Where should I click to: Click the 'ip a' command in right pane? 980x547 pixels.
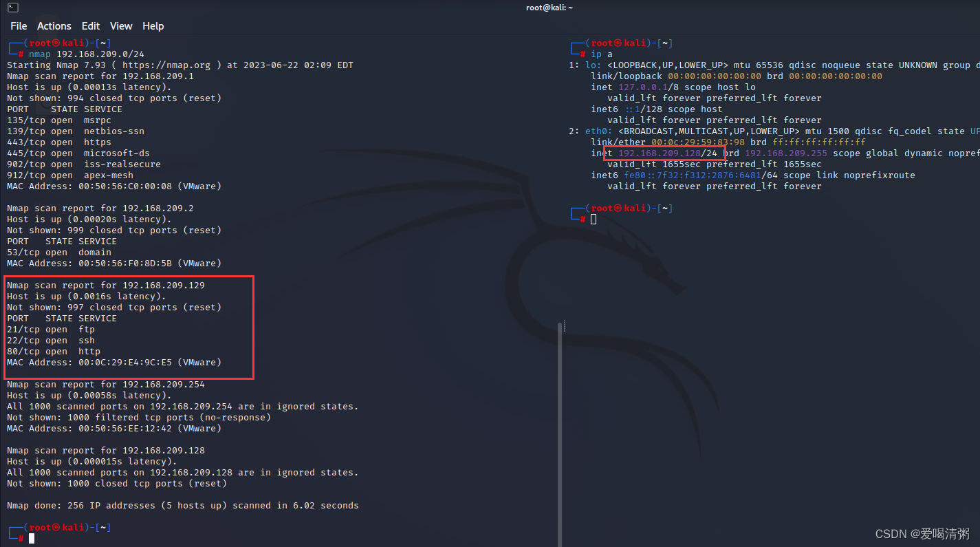point(601,54)
